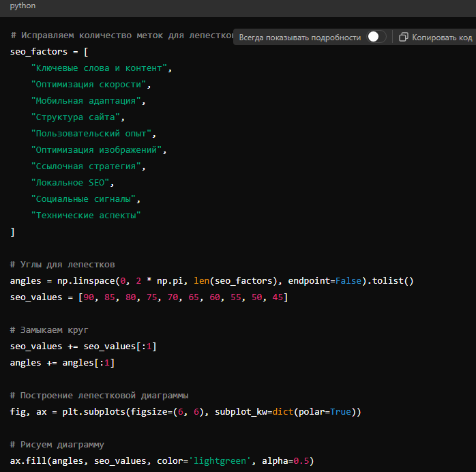Click the "Локальное SEO" string
The height and width of the screenshot is (472, 476).
pos(71,183)
